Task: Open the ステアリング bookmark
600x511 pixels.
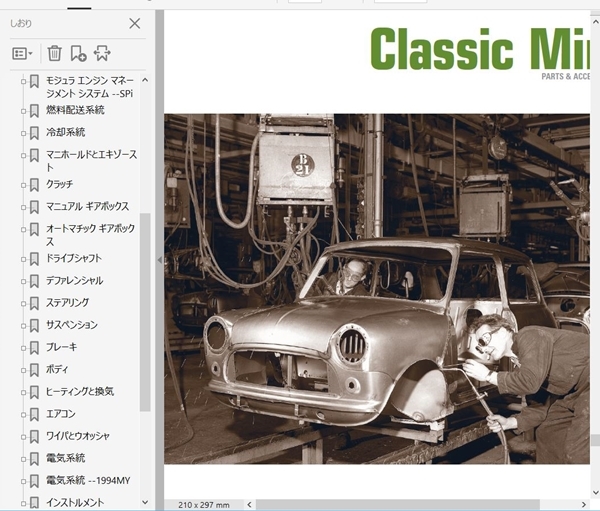Action: tap(68, 303)
